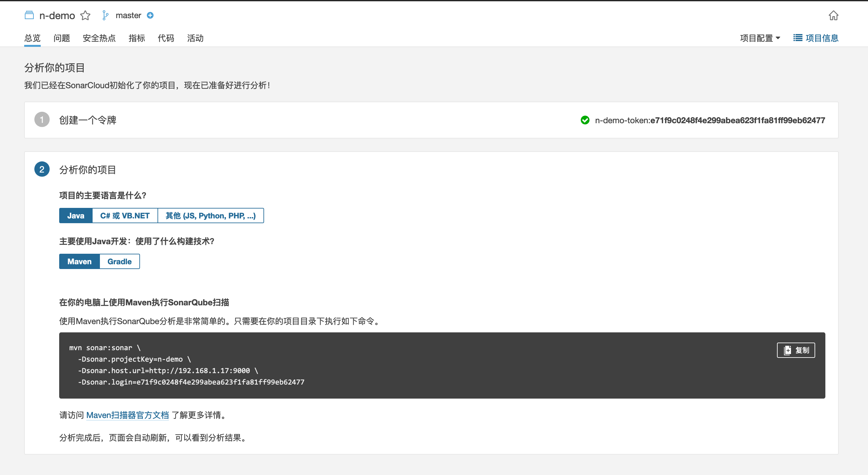Open the 指标 tab
The width and height of the screenshot is (868, 475).
(x=136, y=38)
